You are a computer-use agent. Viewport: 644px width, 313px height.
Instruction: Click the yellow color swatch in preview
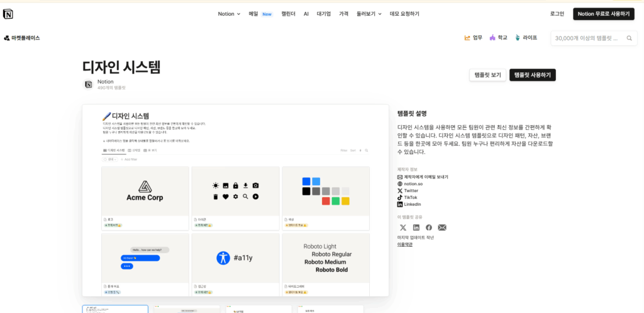345,201
